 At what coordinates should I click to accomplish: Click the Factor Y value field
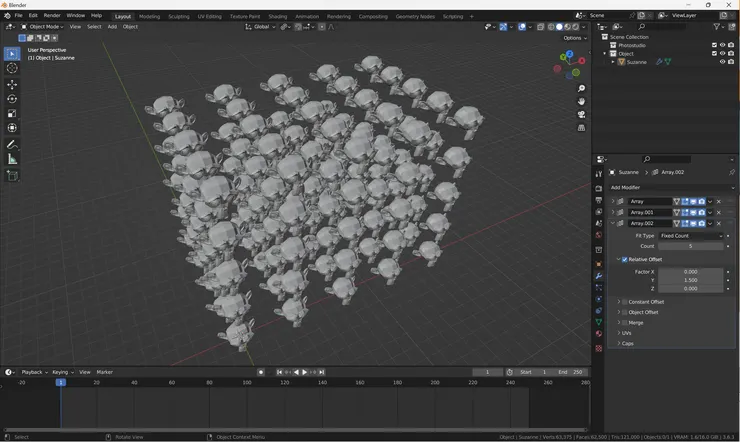(690, 280)
